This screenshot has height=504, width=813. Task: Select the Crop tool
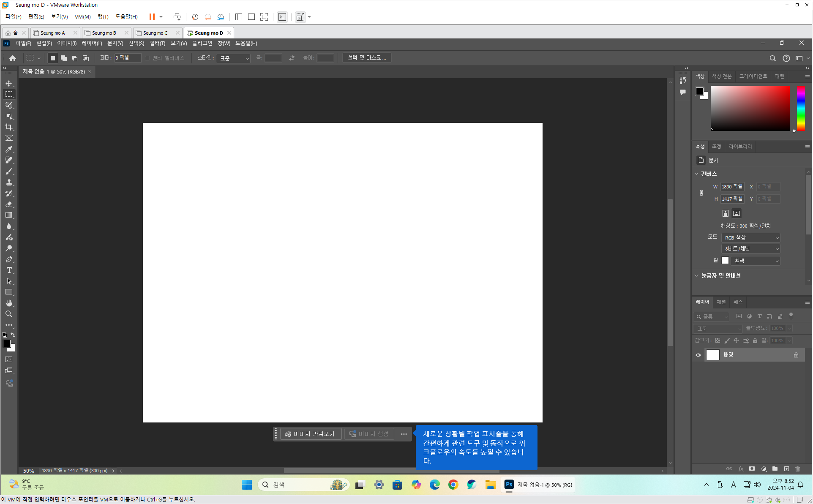click(9, 127)
